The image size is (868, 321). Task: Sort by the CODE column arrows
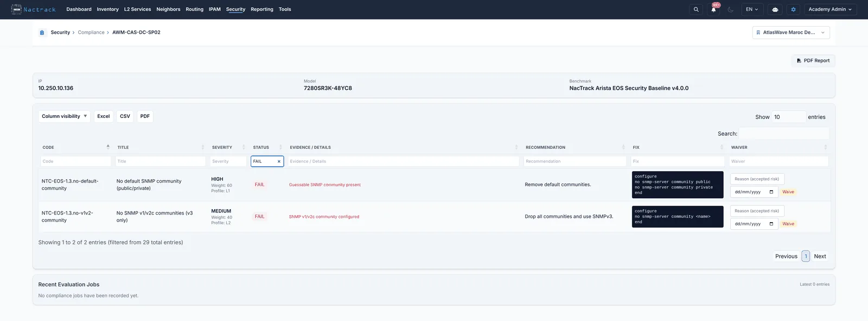tap(108, 147)
